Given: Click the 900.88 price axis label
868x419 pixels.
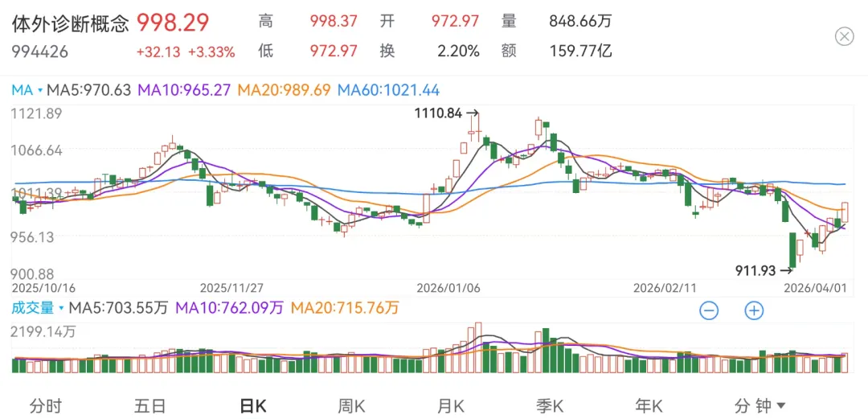Looking at the screenshot, I should 33,273.
